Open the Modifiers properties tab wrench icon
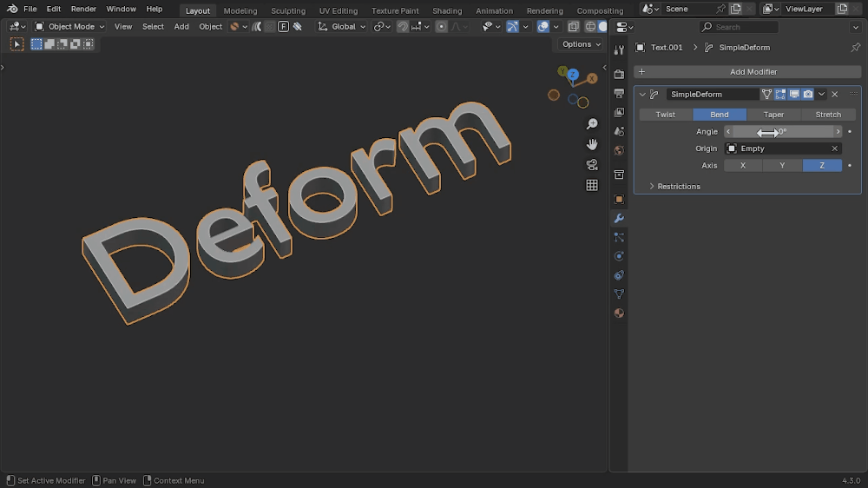Viewport: 868px width, 488px height. (x=619, y=218)
